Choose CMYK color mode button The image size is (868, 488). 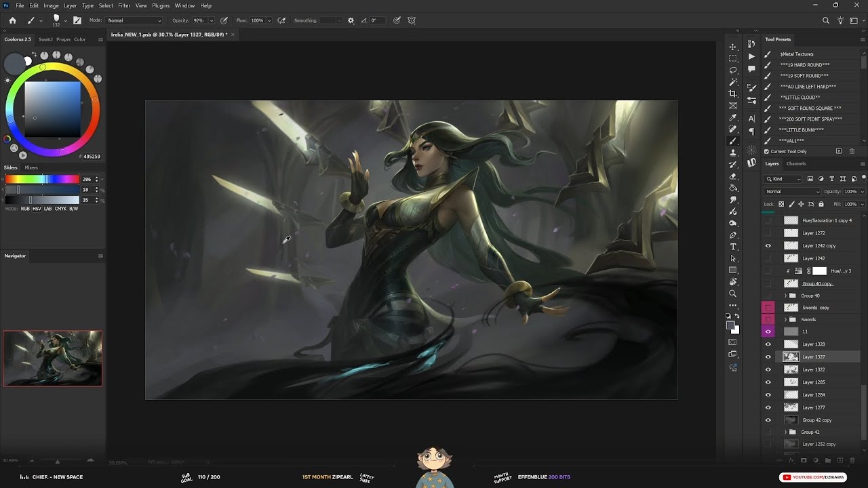(x=61, y=209)
